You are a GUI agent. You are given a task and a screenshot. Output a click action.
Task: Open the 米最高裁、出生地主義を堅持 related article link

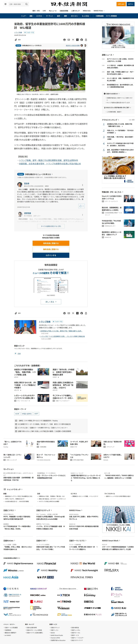50,164
